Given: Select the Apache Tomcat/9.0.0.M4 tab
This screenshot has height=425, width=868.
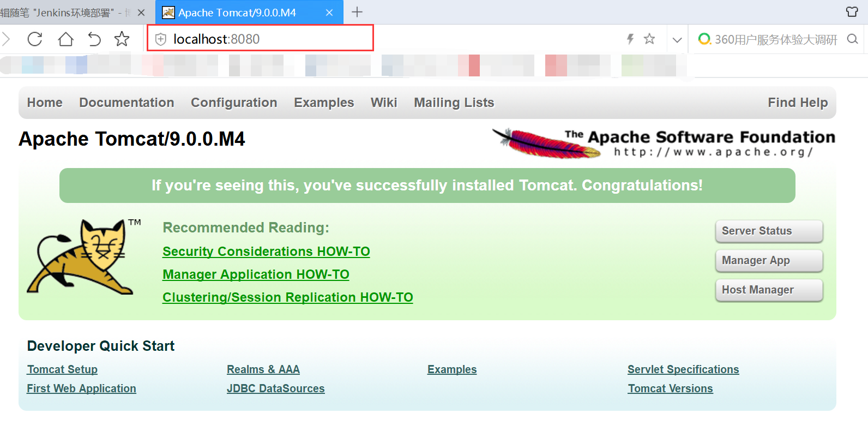Looking at the screenshot, I should (x=249, y=13).
